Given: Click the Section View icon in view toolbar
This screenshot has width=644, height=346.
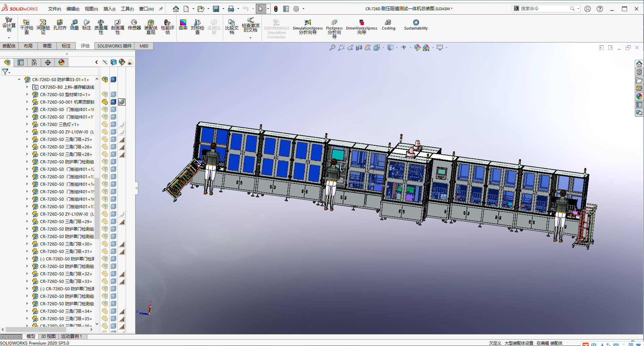Looking at the screenshot, I should pyautogui.click(x=359, y=48).
